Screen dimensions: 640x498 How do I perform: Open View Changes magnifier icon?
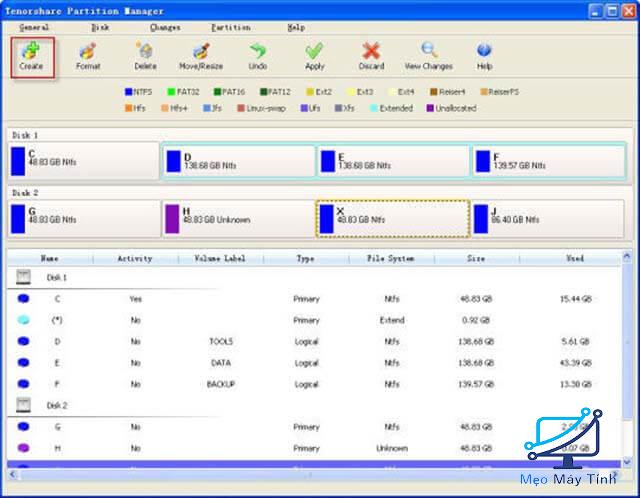pos(429,51)
